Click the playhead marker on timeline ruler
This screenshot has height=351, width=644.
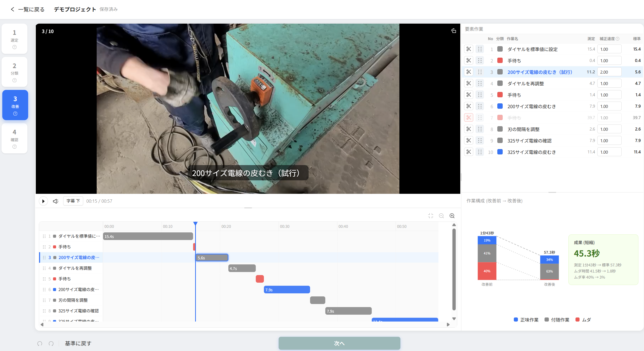pyautogui.click(x=195, y=224)
